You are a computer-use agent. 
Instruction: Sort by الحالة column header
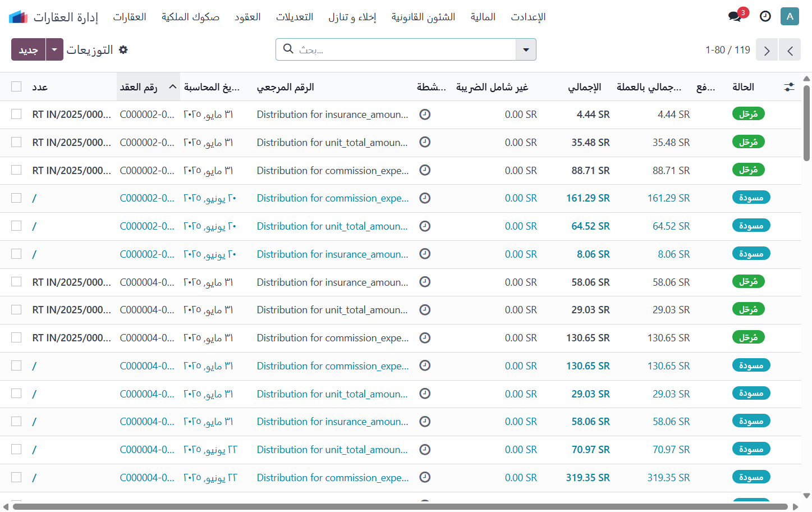click(743, 87)
